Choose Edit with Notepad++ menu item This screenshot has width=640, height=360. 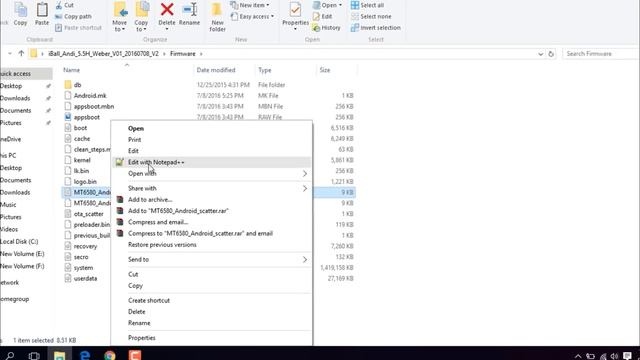pos(211,162)
